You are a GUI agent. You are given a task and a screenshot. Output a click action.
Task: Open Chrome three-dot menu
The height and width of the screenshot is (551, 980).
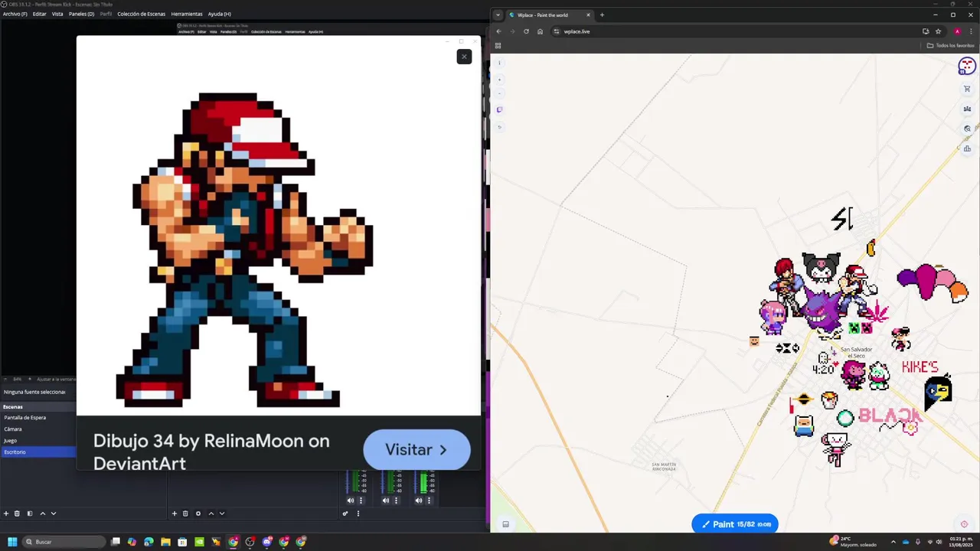pyautogui.click(x=972, y=31)
